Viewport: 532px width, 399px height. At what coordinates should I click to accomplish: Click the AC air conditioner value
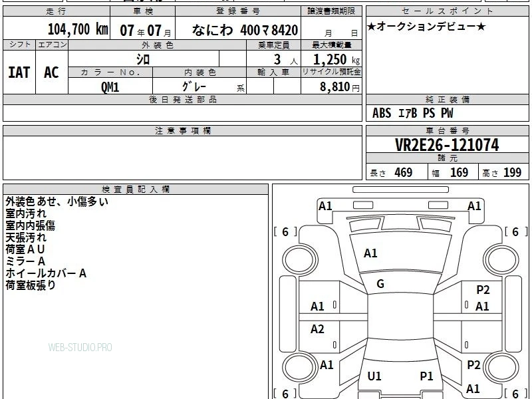pos(51,72)
